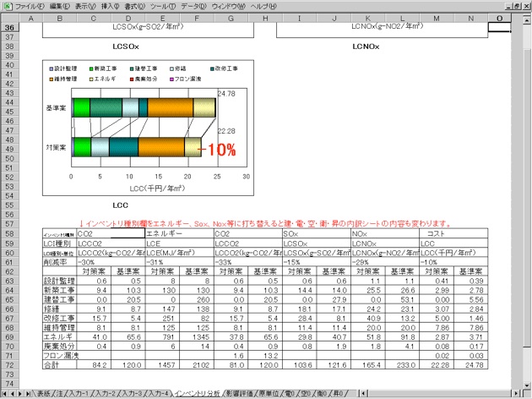Click horizontal scrollbar right arrow
The image size is (532, 399).
pos(518,394)
